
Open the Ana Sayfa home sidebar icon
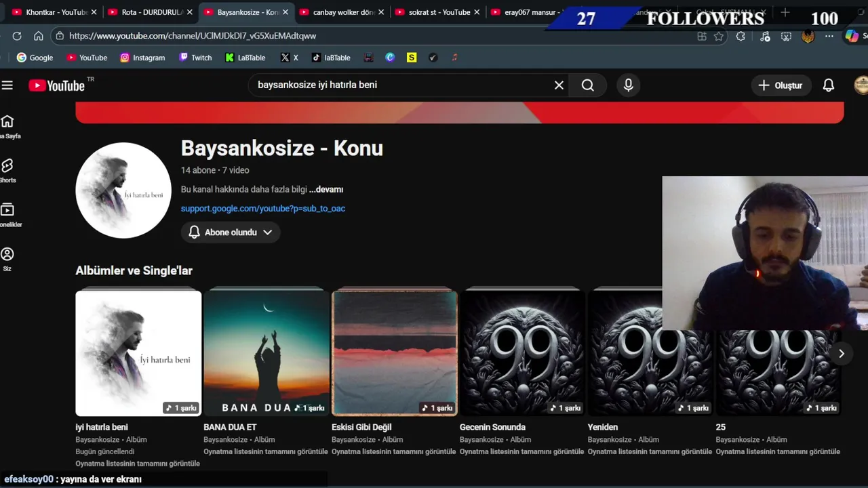pyautogui.click(x=7, y=127)
